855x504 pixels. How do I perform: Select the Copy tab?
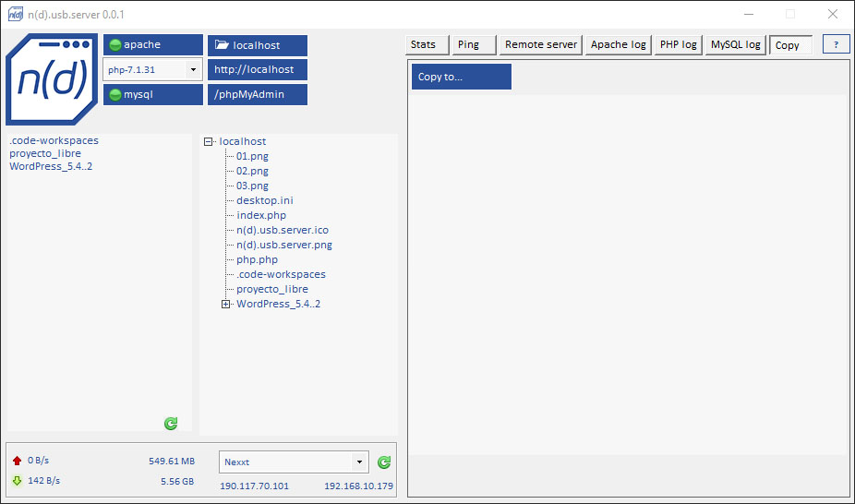click(790, 45)
